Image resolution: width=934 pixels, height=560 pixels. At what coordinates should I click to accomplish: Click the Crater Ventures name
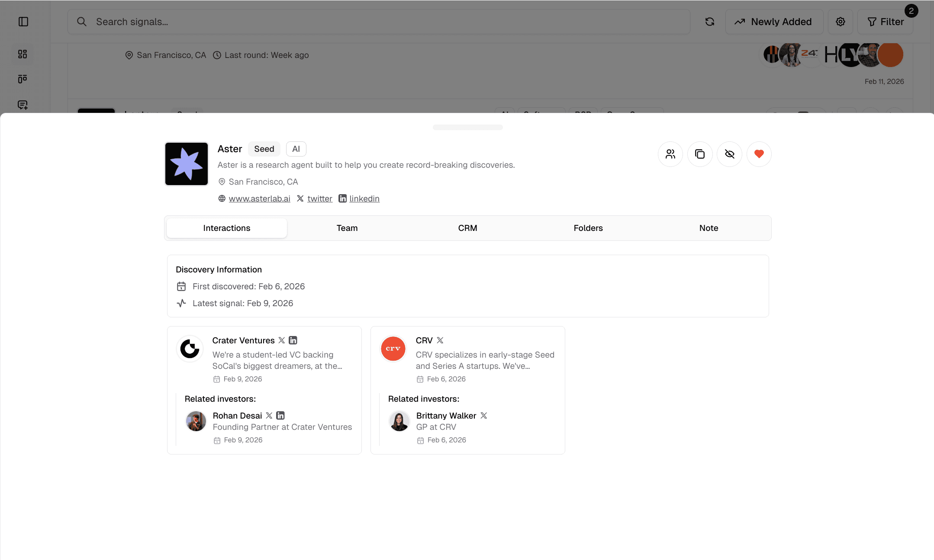coord(243,340)
